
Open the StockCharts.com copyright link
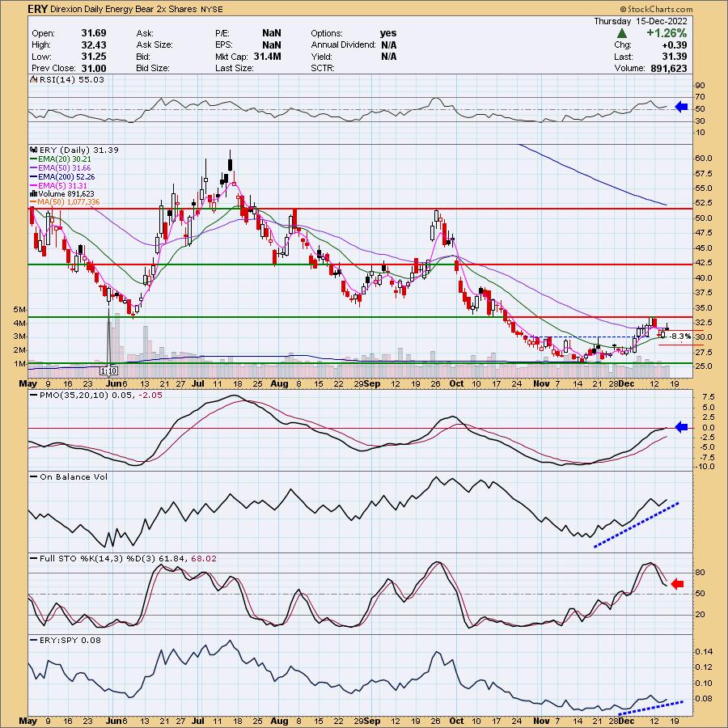656,9
